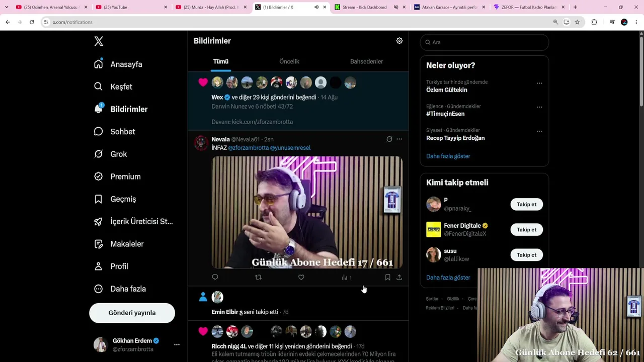Open more options on Nevala post
This screenshot has width=644, height=362.
pos(399,139)
